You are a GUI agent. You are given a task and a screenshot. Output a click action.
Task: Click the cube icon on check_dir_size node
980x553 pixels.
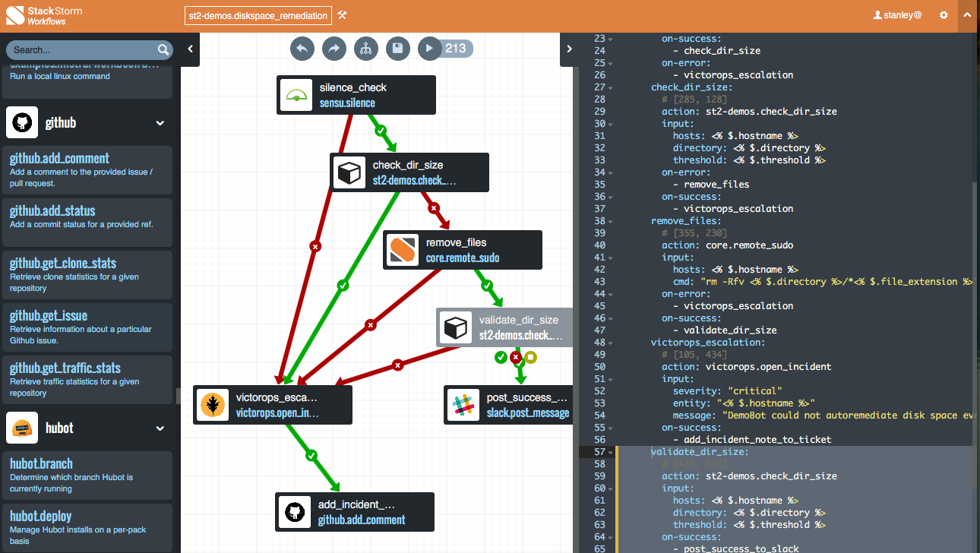click(349, 172)
